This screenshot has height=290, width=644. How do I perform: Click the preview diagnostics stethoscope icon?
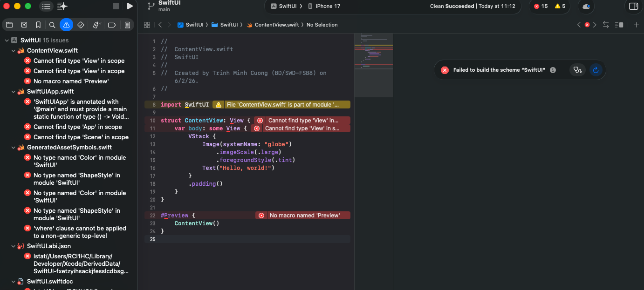pos(578,70)
